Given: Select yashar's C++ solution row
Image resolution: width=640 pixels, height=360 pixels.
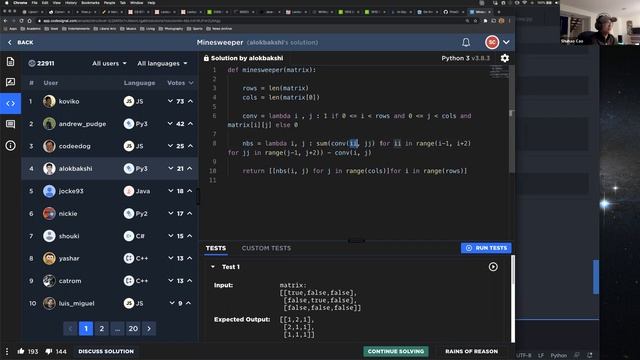Looking at the screenshot, I should [109, 258].
